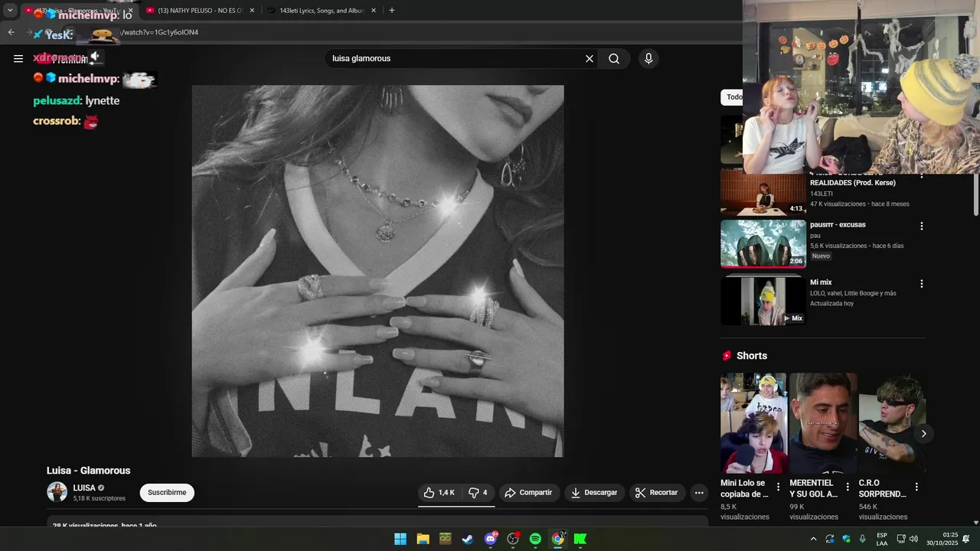Click the Chrome taskbar icon
This screenshot has width=980, height=551.
[558, 539]
